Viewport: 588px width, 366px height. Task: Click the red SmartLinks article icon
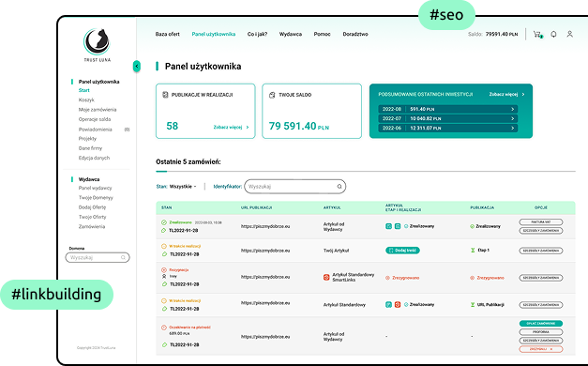326,277
